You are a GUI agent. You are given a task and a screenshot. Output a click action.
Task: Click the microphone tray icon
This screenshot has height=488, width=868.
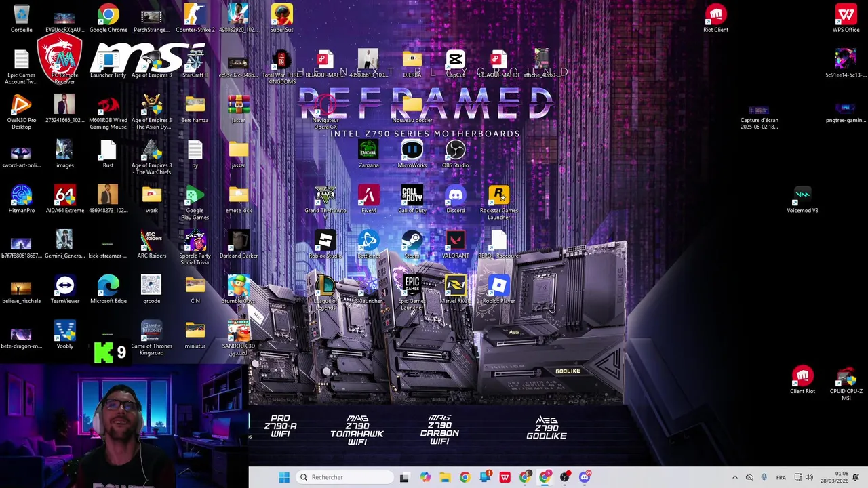(764, 477)
